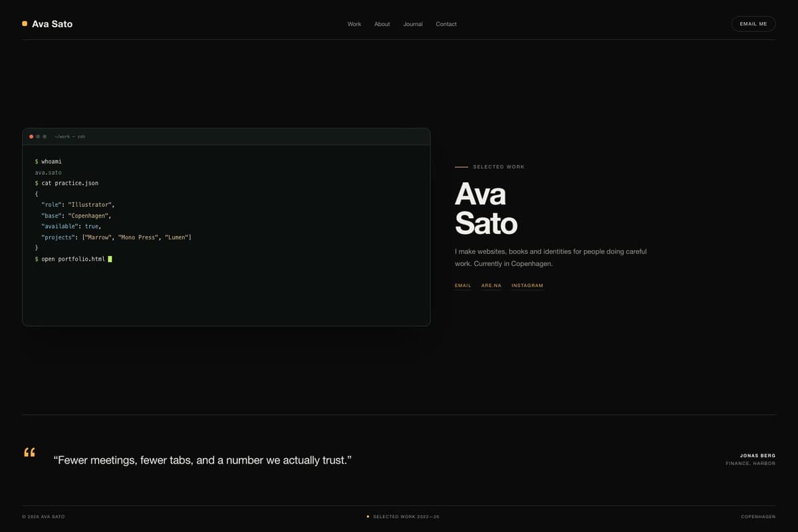Click the SELECTED WORK 2022—26 footer text
This screenshot has height=532, width=798.
(406, 517)
